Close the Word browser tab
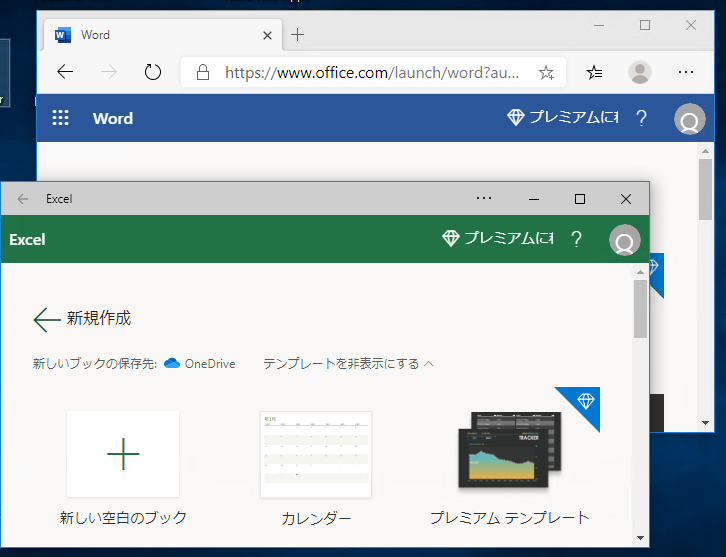 point(267,35)
